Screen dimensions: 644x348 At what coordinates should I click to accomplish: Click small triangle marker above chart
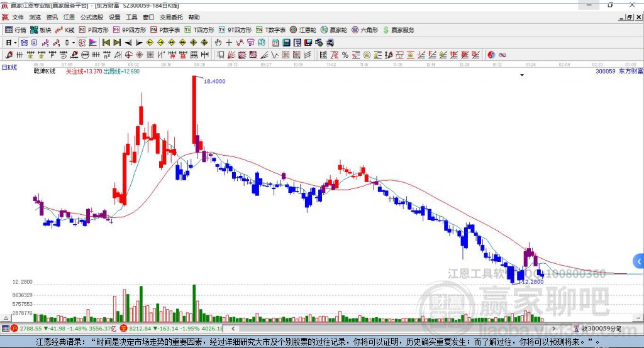pos(522,75)
